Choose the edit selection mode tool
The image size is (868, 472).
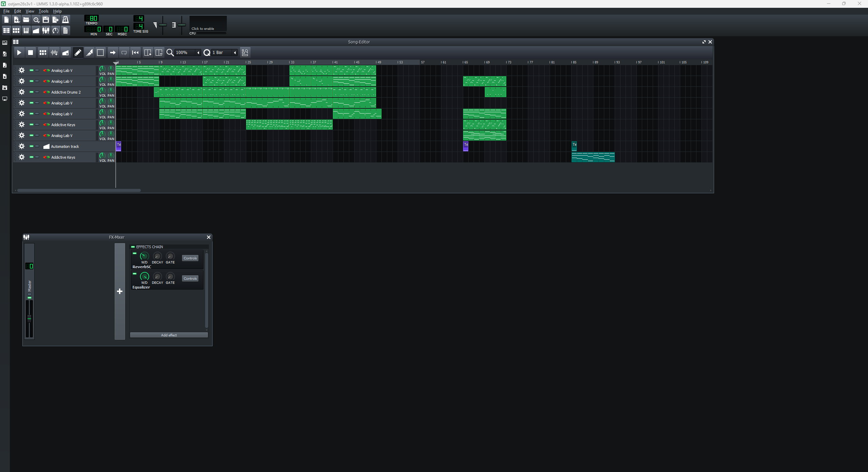pos(100,53)
